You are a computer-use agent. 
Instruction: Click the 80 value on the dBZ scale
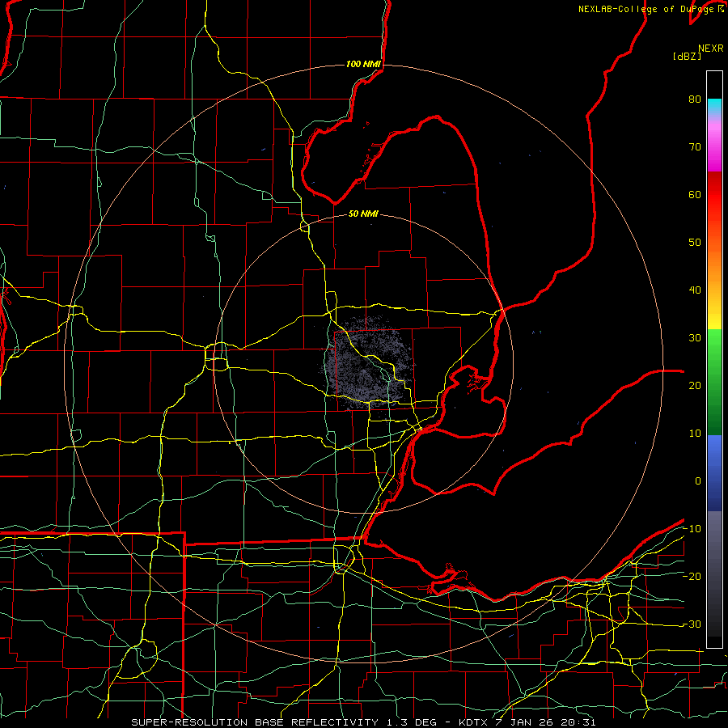(695, 99)
